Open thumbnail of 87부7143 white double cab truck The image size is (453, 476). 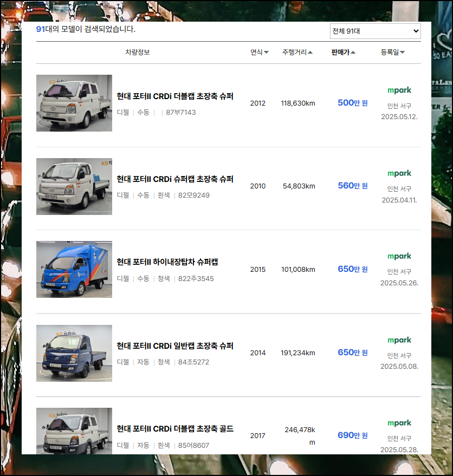click(x=74, y=103)
